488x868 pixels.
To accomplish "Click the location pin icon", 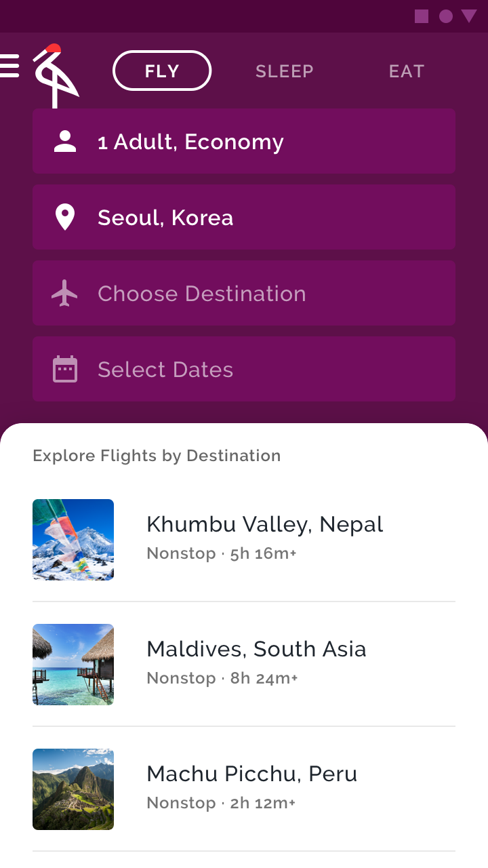I will click(65, 218).
